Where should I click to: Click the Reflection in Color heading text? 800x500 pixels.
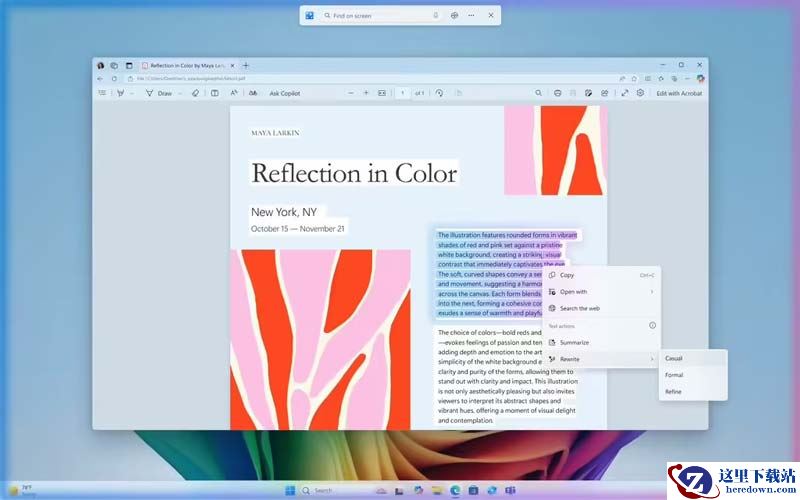click(354, 173)
